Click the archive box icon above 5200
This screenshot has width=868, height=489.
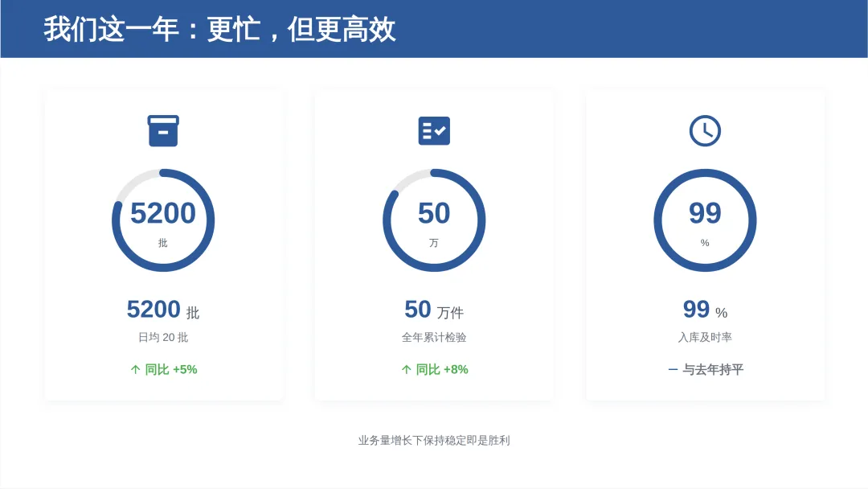pos(162,131)
